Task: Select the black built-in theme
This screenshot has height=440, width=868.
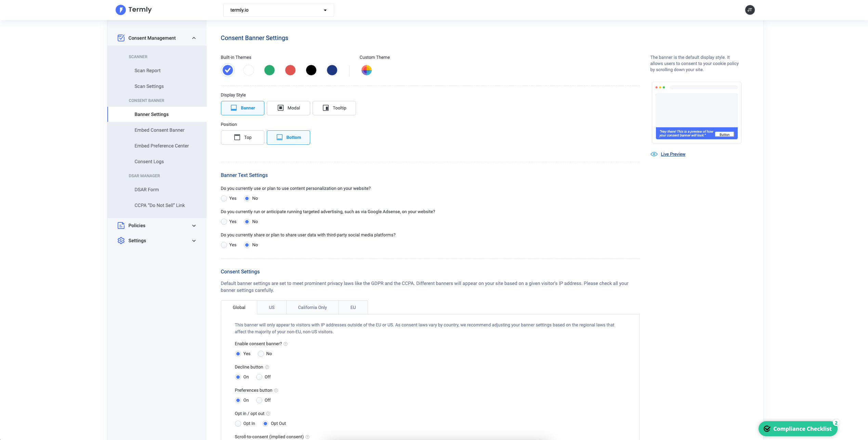Action: point(311,70)
